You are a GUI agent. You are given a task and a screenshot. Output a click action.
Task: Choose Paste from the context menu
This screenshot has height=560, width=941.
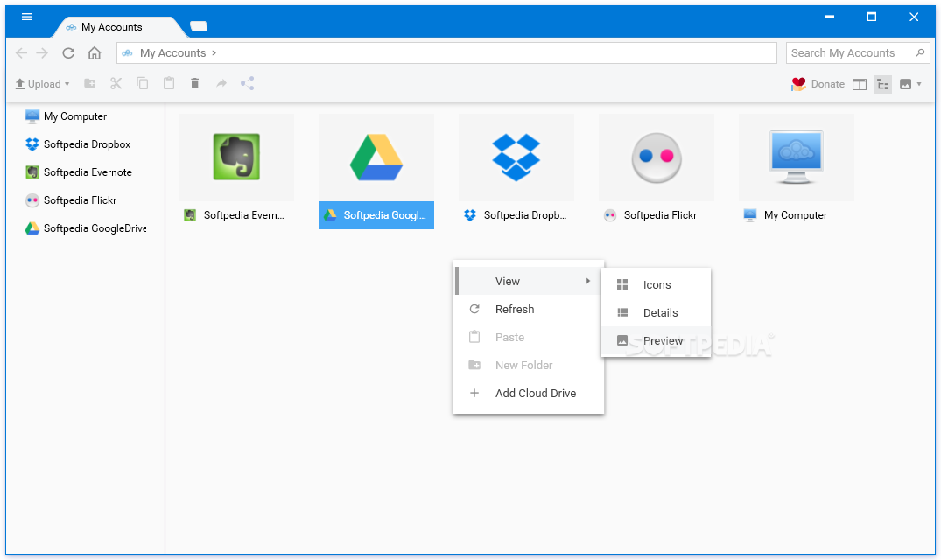pos(528,338)
